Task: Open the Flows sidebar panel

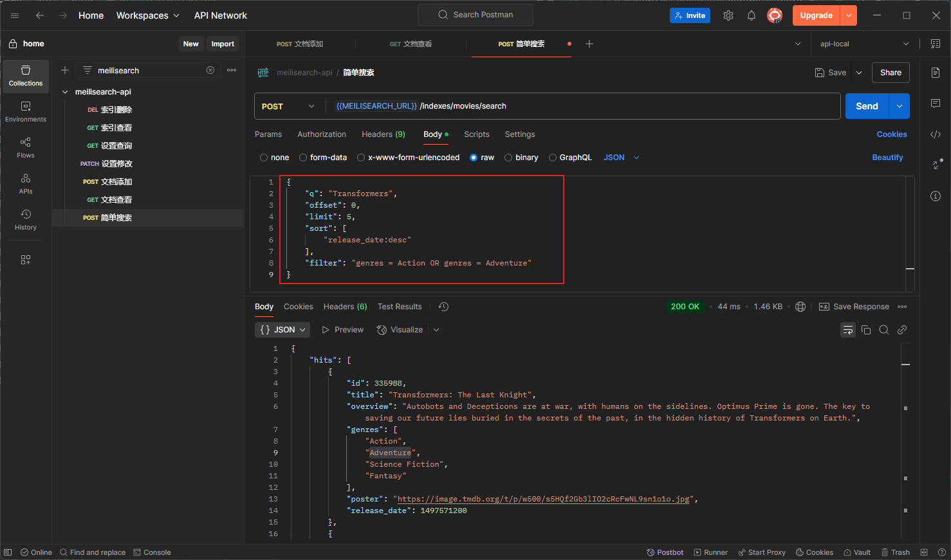Action: click(x=25, y=147)
